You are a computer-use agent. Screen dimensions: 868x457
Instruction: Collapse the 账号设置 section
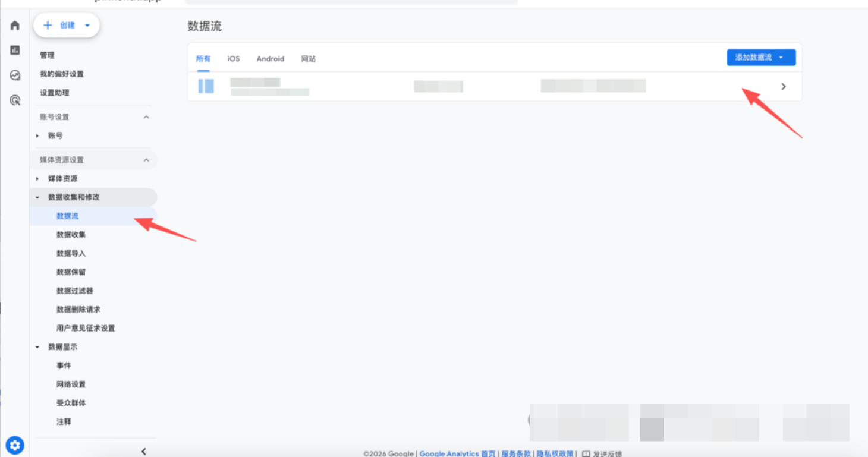[x=146, y=117]
